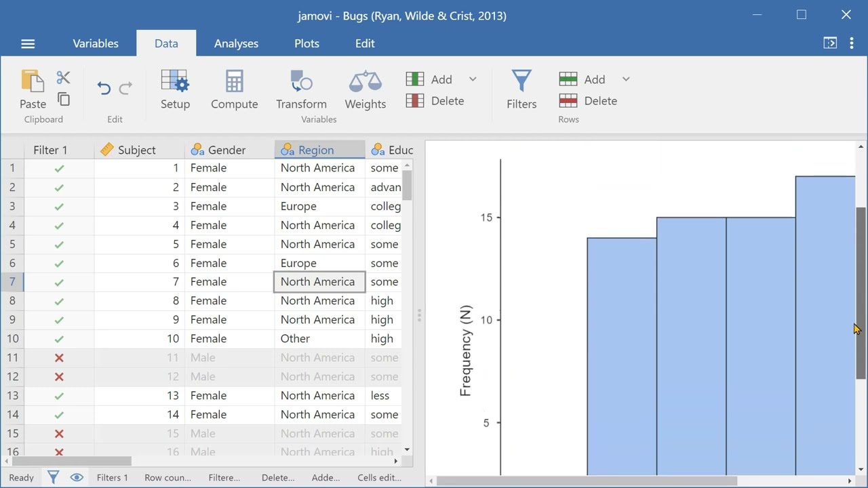The image size is (868, 488).
Task: Undo the last edit
Action: pyautogui.click(x=104, y=88)
